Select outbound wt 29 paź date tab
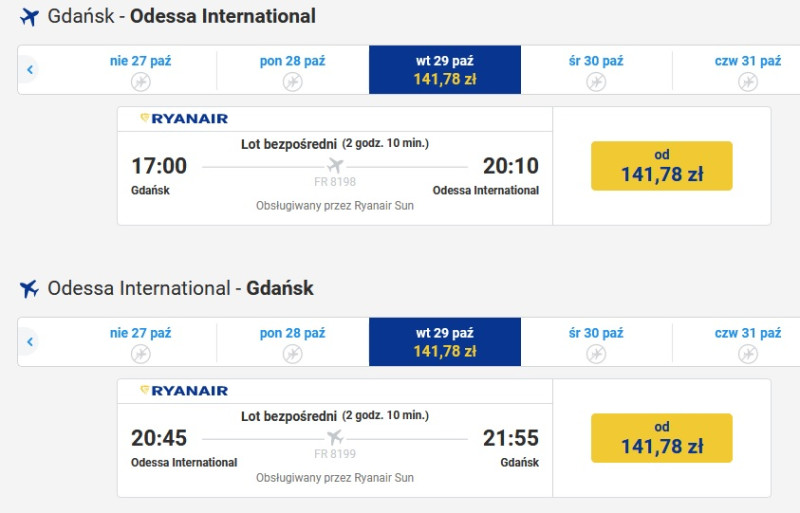Image resolution: width=800 pixels, height=513 pixels. 445,69
